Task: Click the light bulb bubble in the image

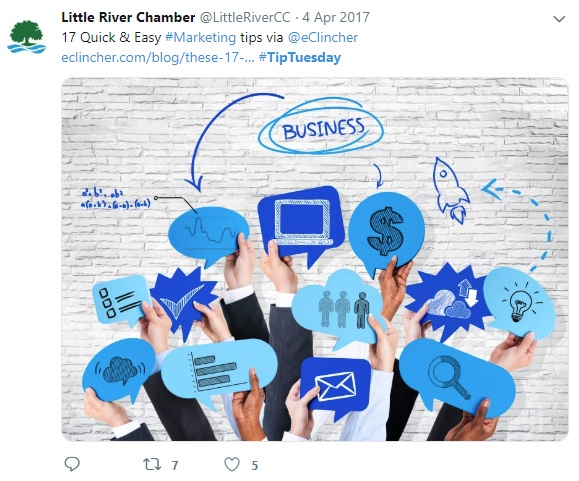Action: pos(520,303)
